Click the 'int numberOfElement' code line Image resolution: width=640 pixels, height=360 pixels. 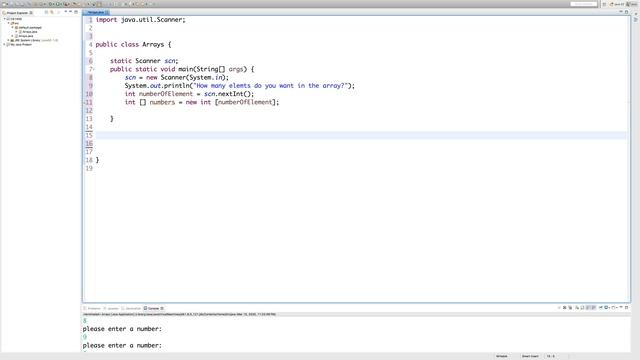[x=189, y=94]
